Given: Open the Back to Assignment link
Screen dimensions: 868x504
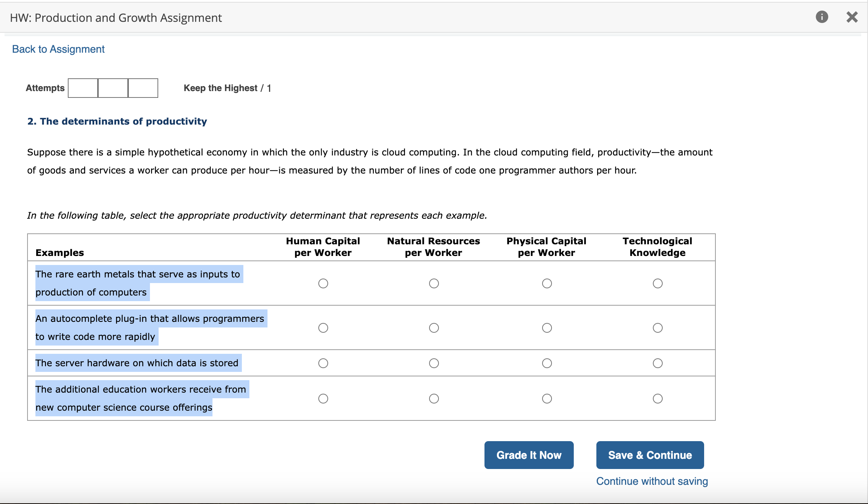Looking at the screenshot, I should (x=58, y=49).
